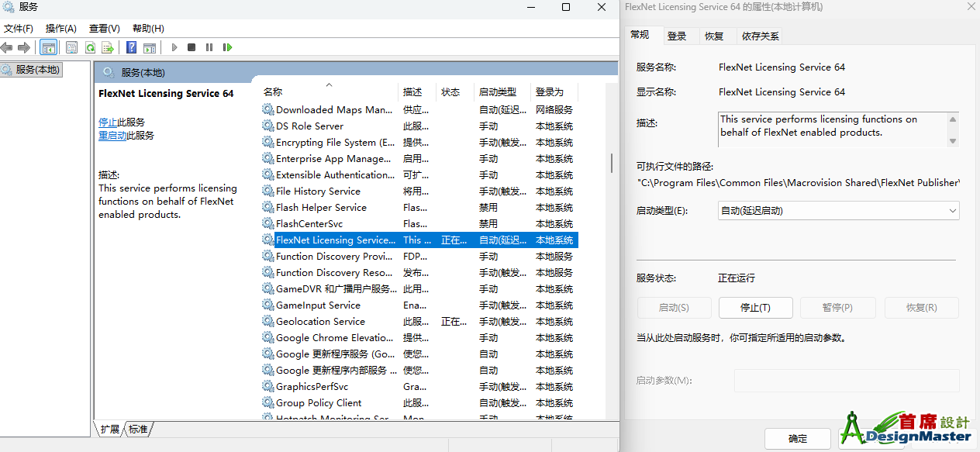Image resolution: width=980 pixels, height=452 pixels.
Task: Click the Refresh toolbar icon
Action: click(x=91, y=47)
